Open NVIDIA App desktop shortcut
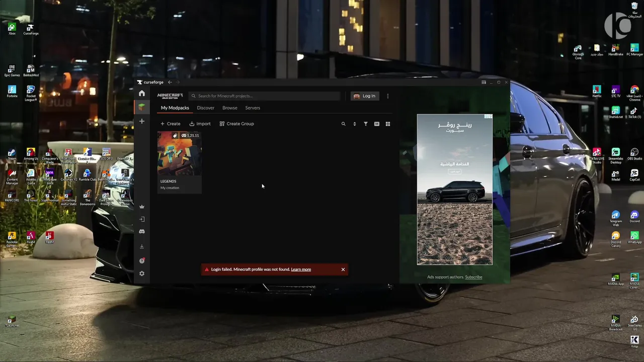The image size is (644, 362). click(616, 280)
